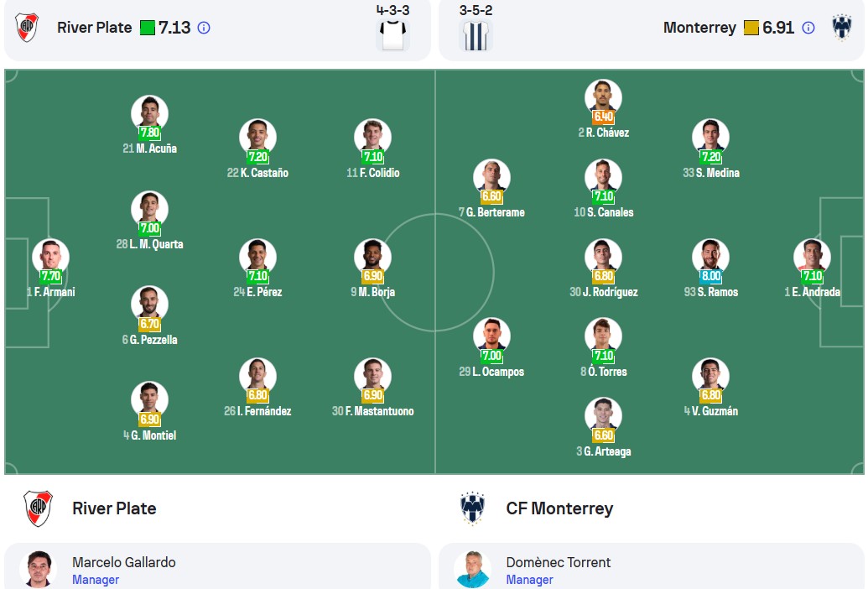Screen dimensions: 868x589
Task: Click River Plate badge below the pitch
Action: [x=38, y=508]
